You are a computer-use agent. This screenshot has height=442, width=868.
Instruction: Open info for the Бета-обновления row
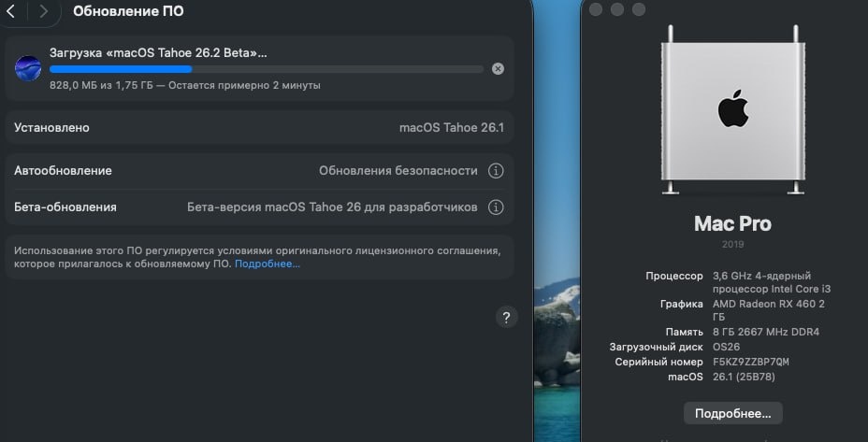click(496, 207)
